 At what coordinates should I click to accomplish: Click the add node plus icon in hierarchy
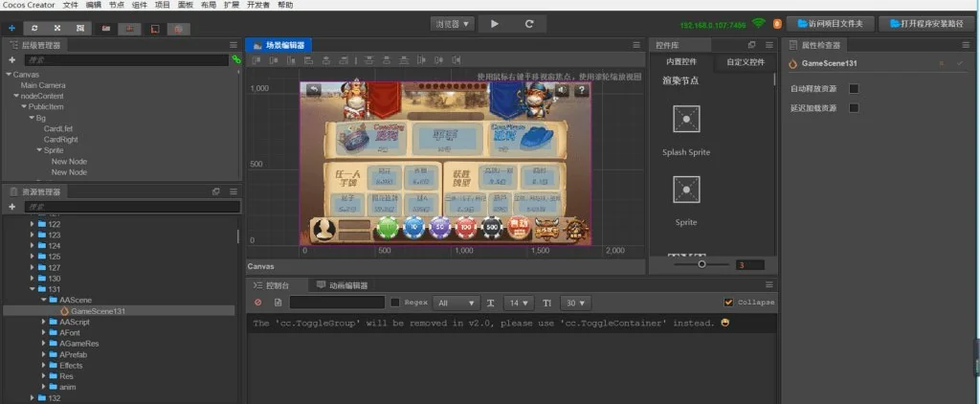[11, 59]
